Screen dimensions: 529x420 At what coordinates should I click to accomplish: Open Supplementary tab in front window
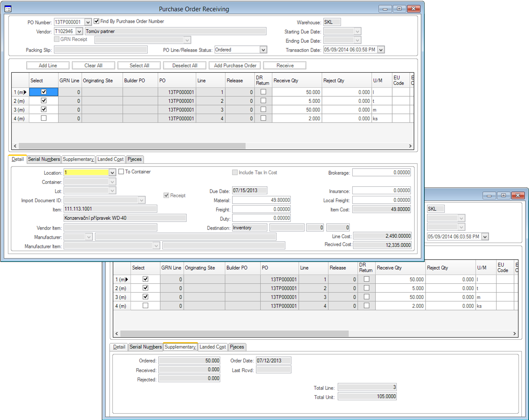[x=78, y=159]
